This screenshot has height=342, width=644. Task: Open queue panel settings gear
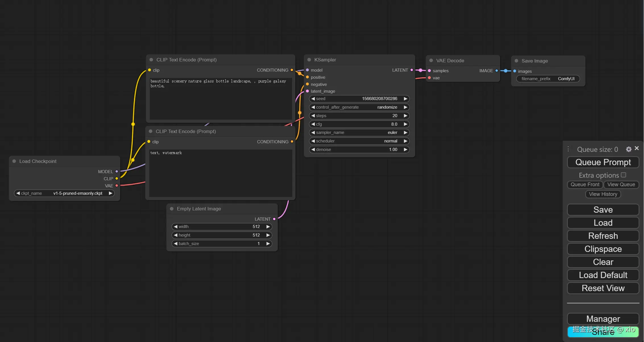pyautogui.click(x=629, y=149)
